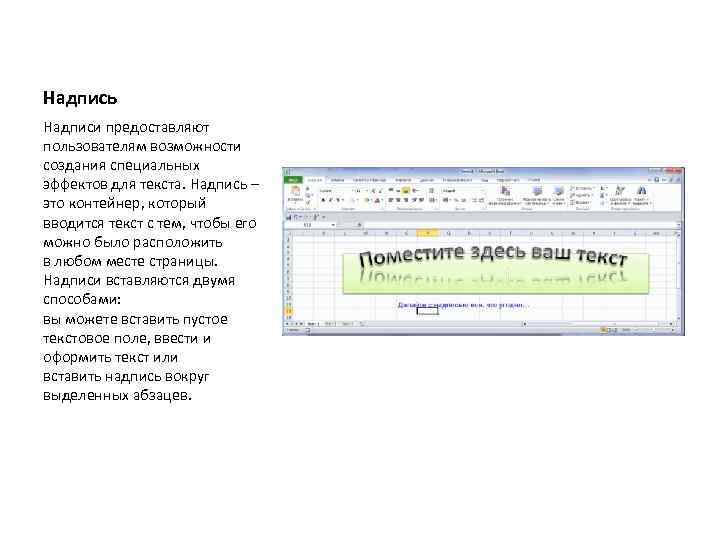Image resolution: width=720 pixels, height=540 pixels.
Task: Click the Delete cells button
Action: coord(581,195)
